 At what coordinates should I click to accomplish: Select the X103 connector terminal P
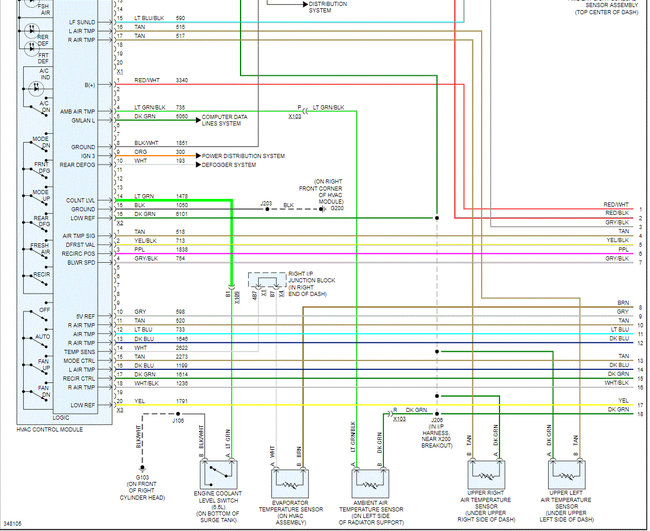305,111
